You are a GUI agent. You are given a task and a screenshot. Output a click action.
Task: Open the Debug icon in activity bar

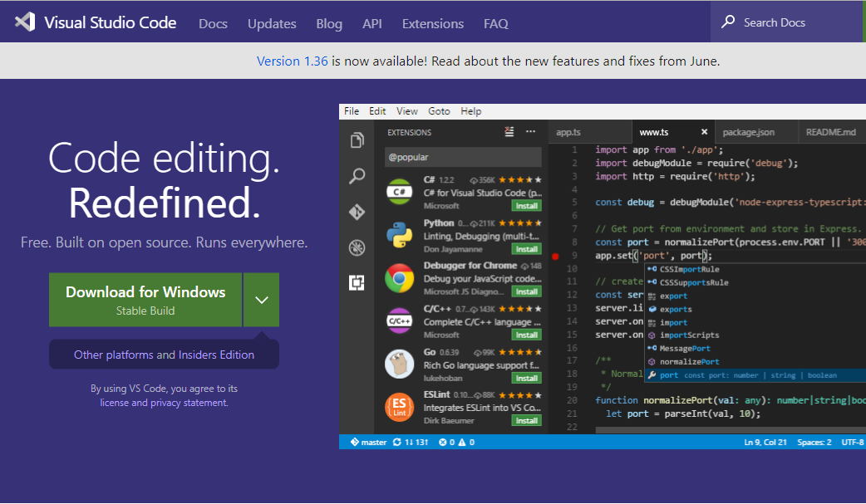[x=357, y=247]
